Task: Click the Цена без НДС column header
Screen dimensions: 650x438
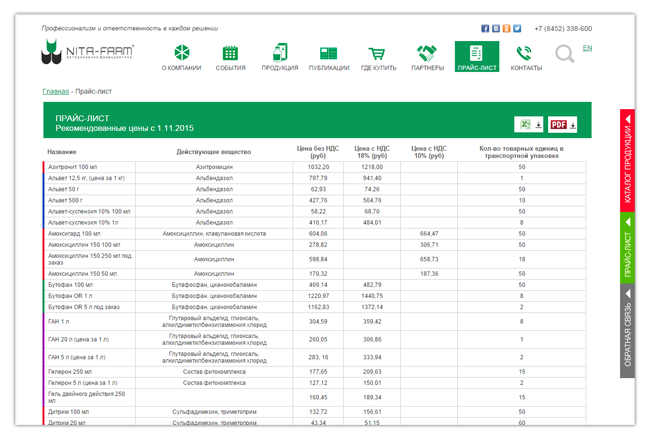Action: (x=318, y=152)
